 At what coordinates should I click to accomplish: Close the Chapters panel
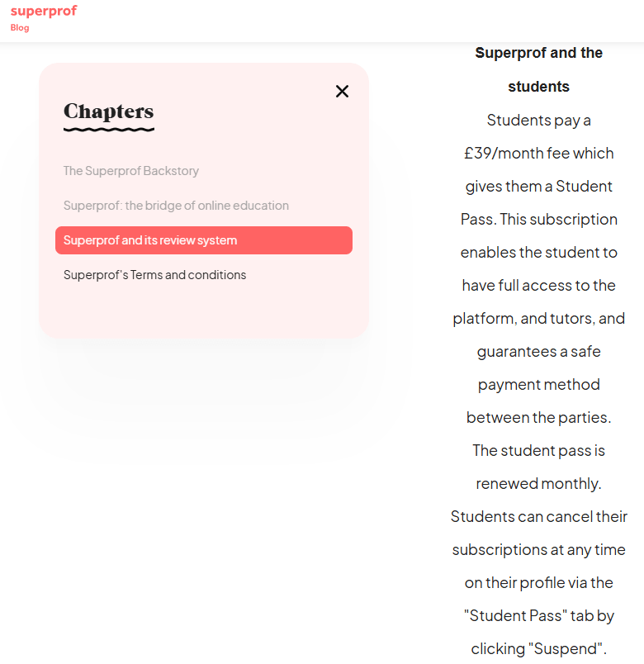point(342,92)
